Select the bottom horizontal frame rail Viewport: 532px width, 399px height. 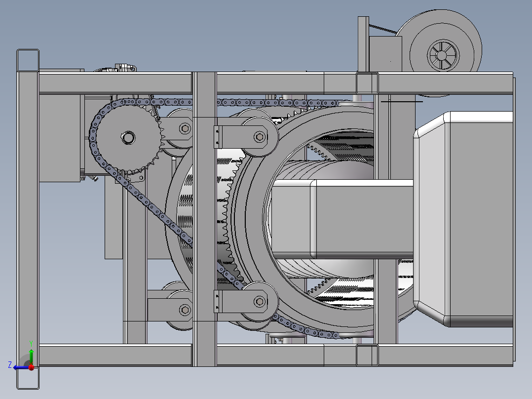coord(275,356)
